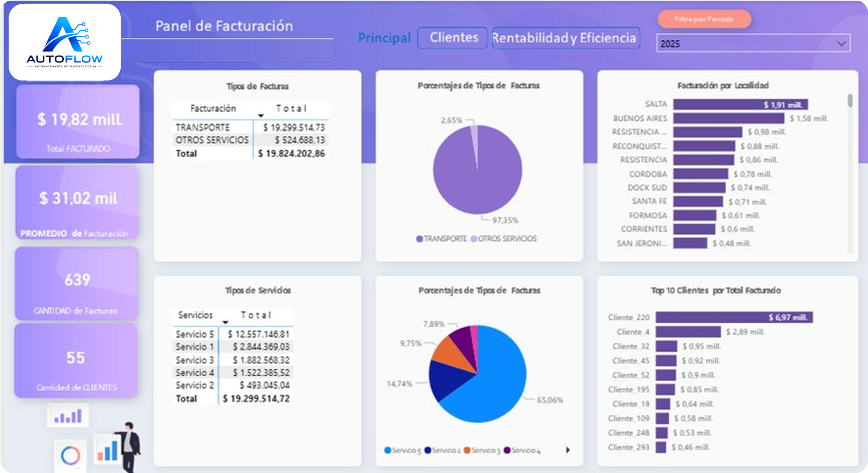868x473 pixels.
Task: Select the Cantidad de Clientes card
Action: point(76,361)
